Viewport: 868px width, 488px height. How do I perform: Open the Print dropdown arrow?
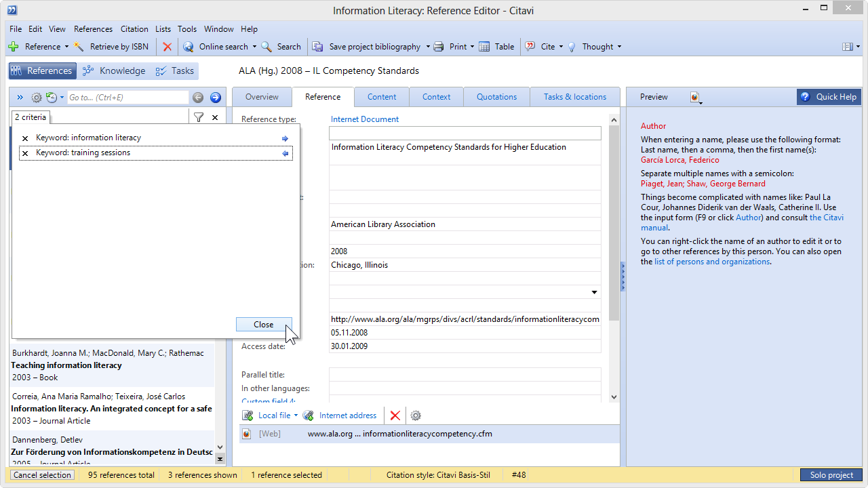(473, 47)
